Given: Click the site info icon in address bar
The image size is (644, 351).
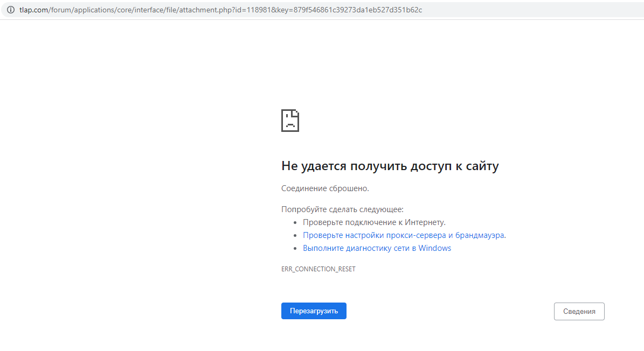Looking at the screenshot, I should pyautogui.click(x=11, y=10).
